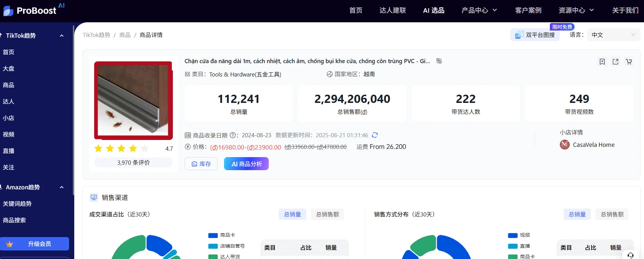Toggle 商品卡 legend in 成交渠道占比 chart
This screenshot has height=259, width=644.
222,235
